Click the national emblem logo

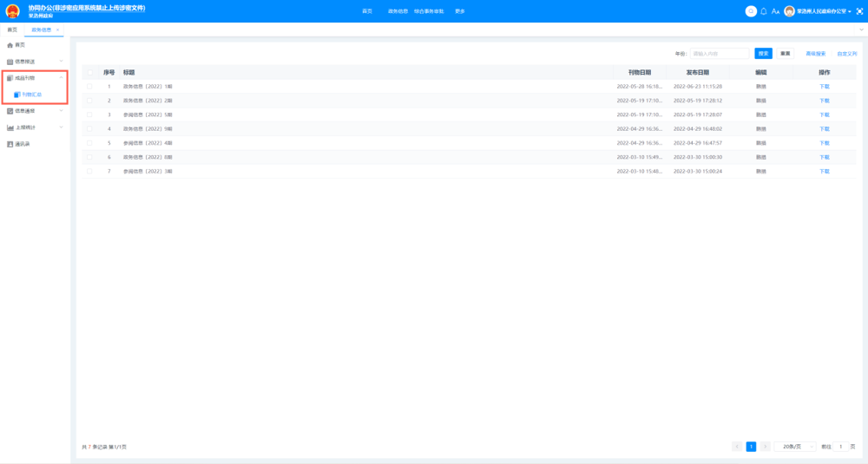coord(12,11)
